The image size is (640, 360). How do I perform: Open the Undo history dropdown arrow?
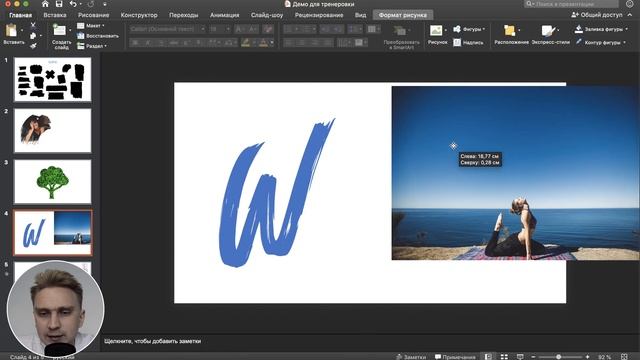click(80, 4)
